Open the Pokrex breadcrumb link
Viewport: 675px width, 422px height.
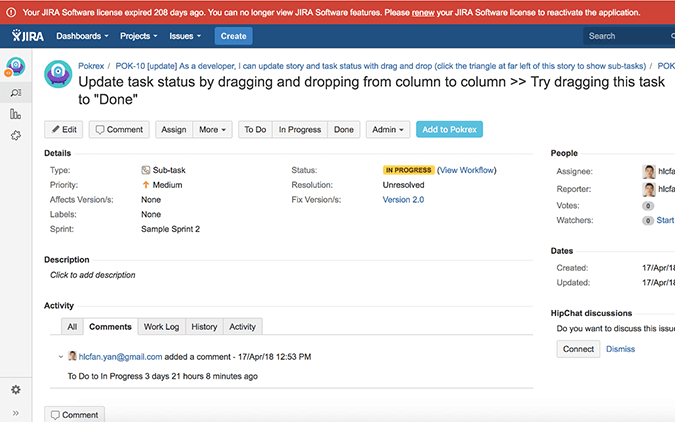(91, 66)
